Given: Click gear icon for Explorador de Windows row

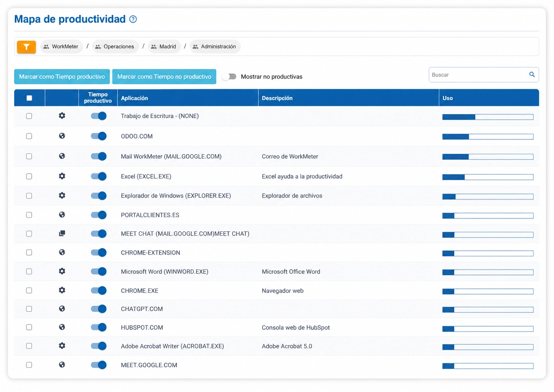Looking at the screenshot, I should (62, 195).
